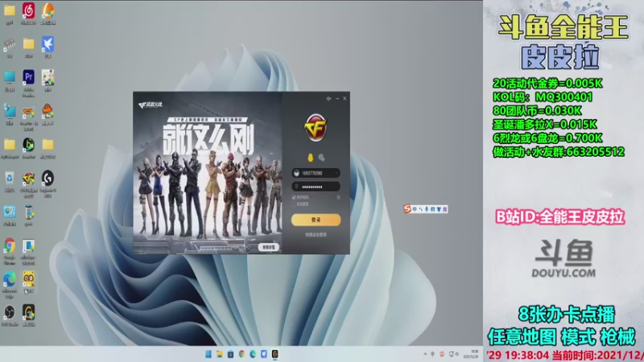Open the Sogou S logo on IME toolbar
Viewport: 644px width, 362px height.
(x=407, y=209)
